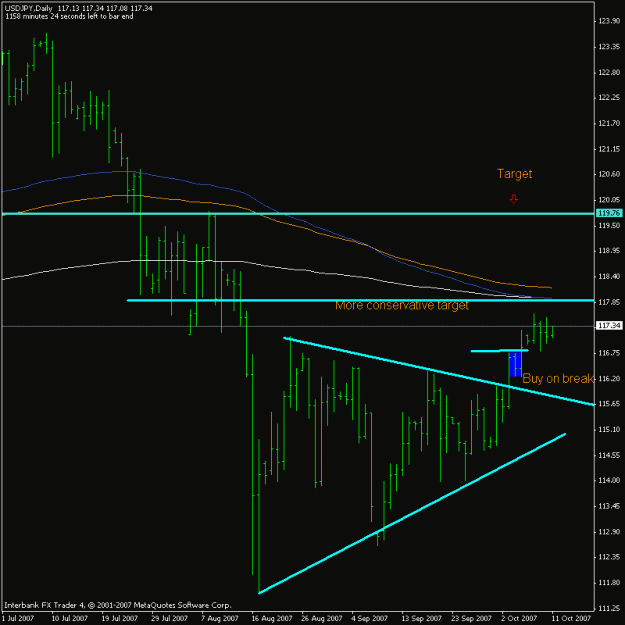This screenshot has width=625, height=625.
Task: Click the '1 Jul 2007' date label
Action: click(x=19, y=618)
